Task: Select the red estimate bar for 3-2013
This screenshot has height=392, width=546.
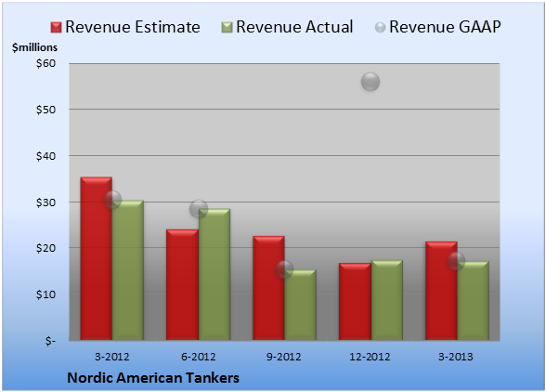Action: (x=441, y=291)
